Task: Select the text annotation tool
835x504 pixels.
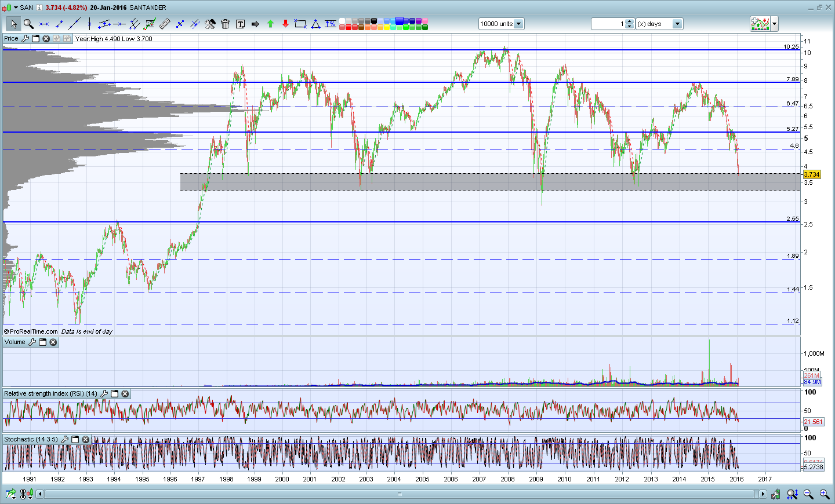Action: pos(240,24)
